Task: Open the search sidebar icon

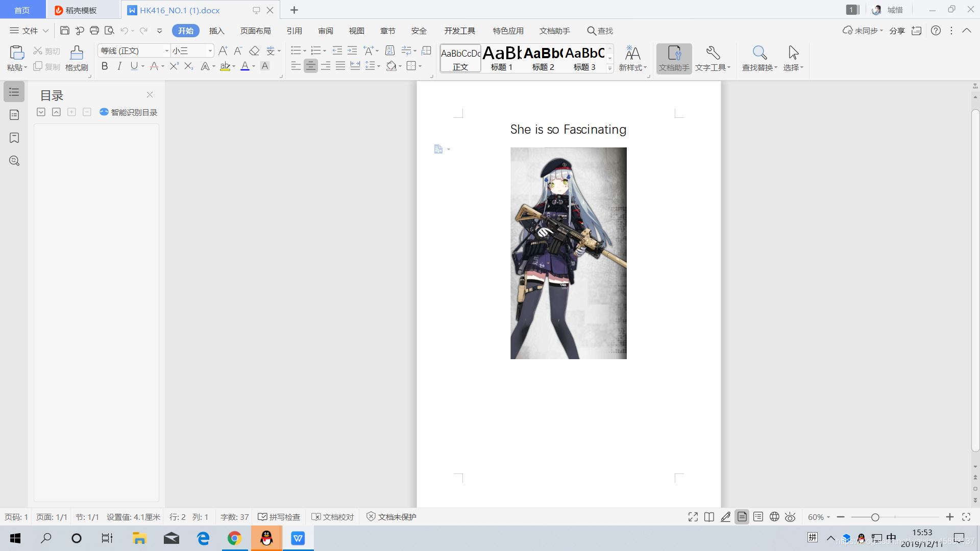Action: tap(14, 161)
